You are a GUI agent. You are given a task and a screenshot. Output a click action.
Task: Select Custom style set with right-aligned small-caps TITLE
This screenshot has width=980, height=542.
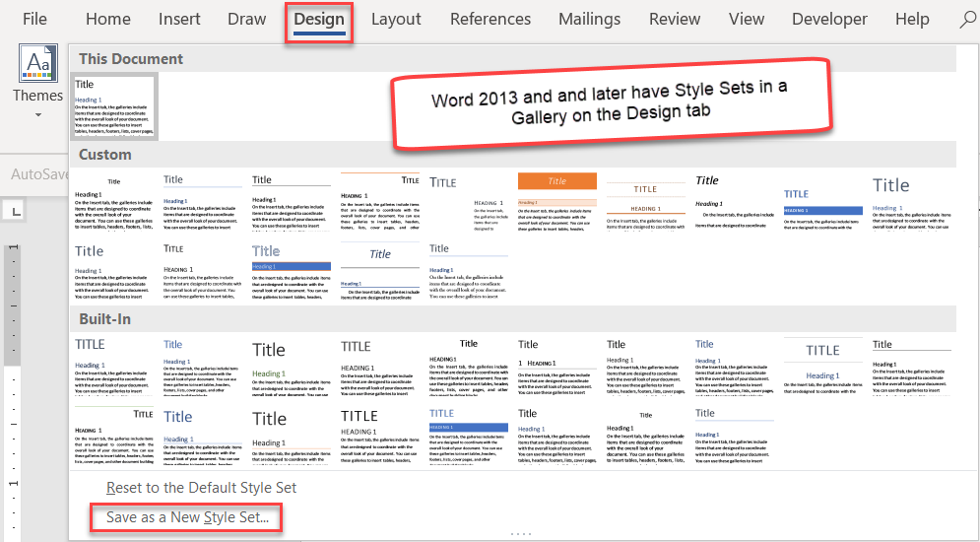[380, 202]
